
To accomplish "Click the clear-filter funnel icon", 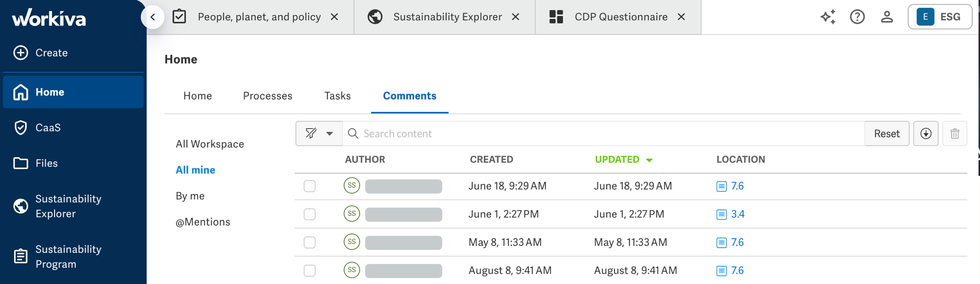I will 311,133.
